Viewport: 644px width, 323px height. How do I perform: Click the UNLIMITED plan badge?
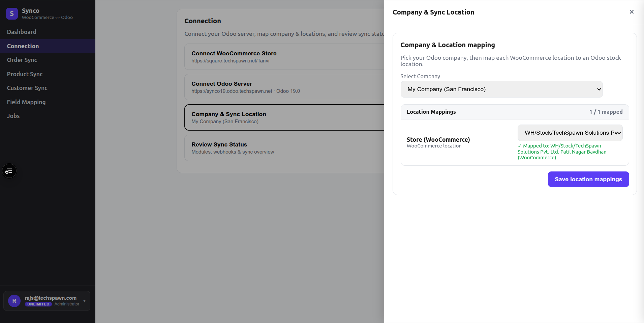(x=38, y=304)
